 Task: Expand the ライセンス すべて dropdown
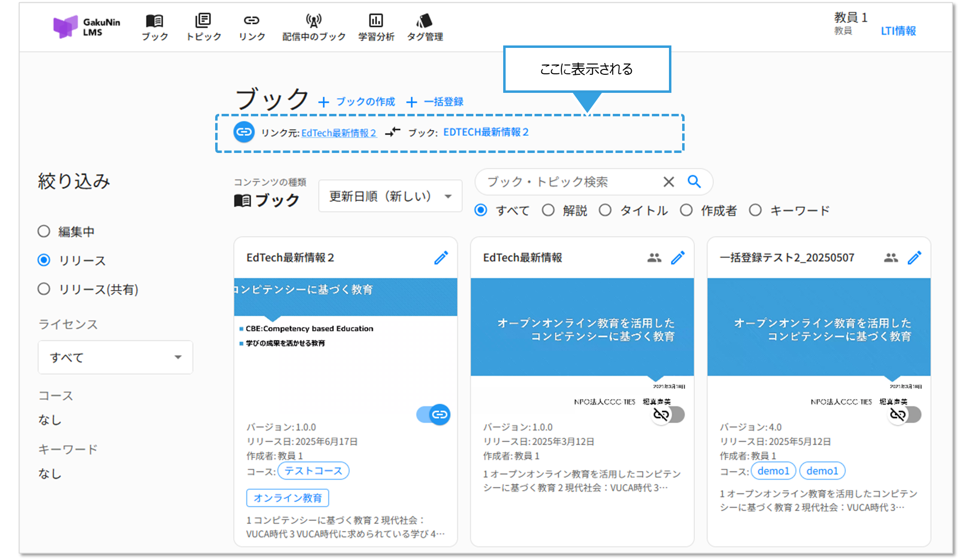coord(115,357)
